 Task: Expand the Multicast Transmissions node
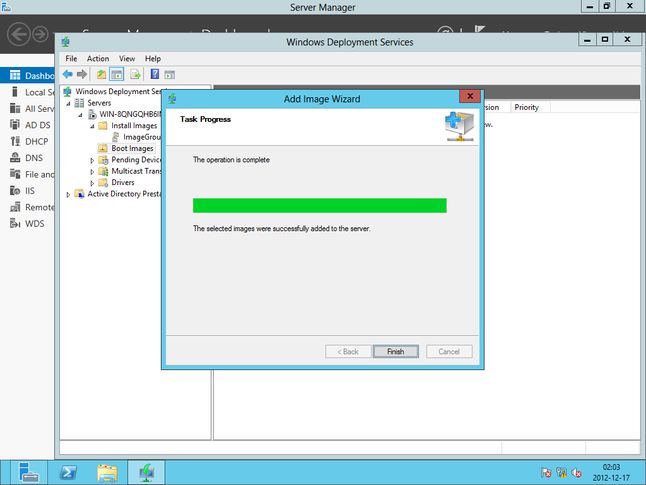coord(92,172)
